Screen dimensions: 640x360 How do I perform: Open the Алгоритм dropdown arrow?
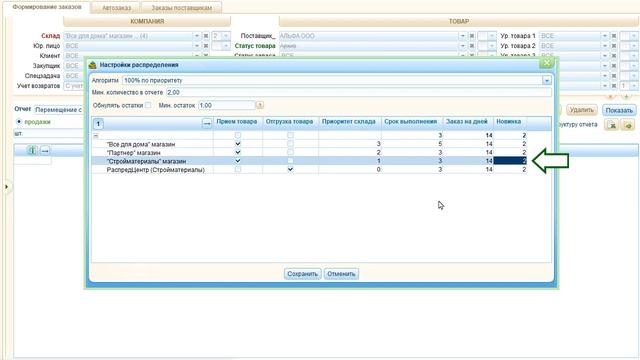click(547, 80)
